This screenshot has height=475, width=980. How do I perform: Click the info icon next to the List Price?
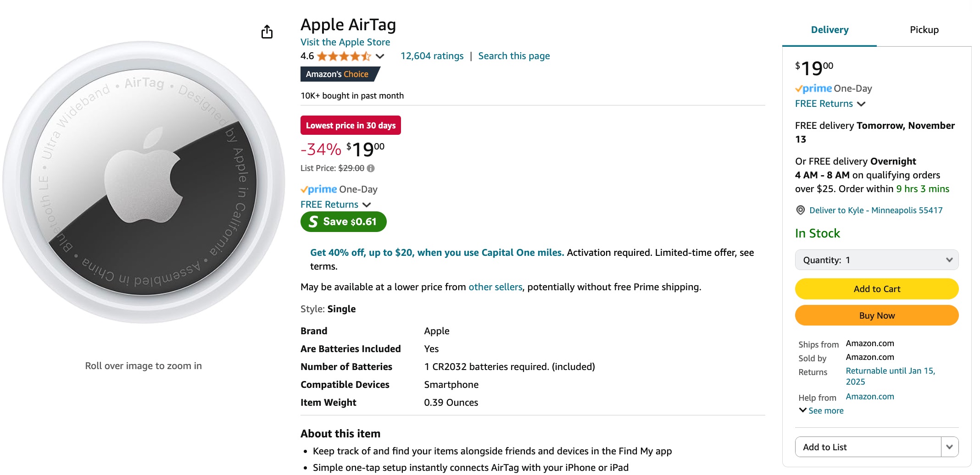[x=371, y=168]
